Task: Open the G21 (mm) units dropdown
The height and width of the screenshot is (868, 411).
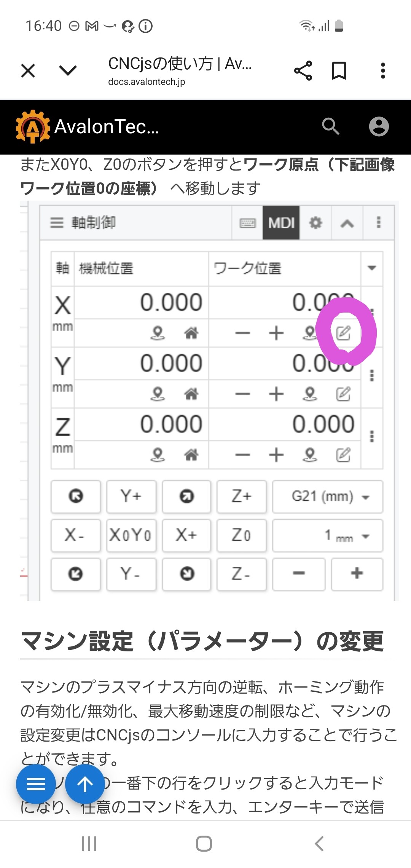Action: [328, 497]
